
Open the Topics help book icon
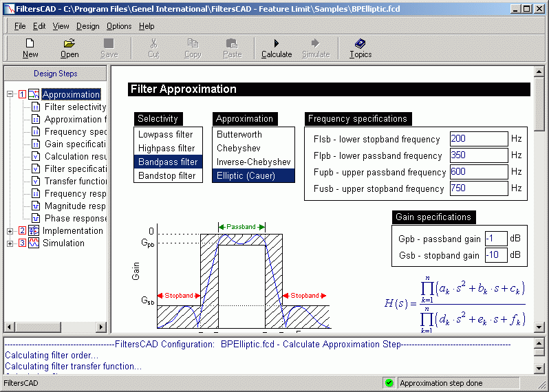coord(360,43)
